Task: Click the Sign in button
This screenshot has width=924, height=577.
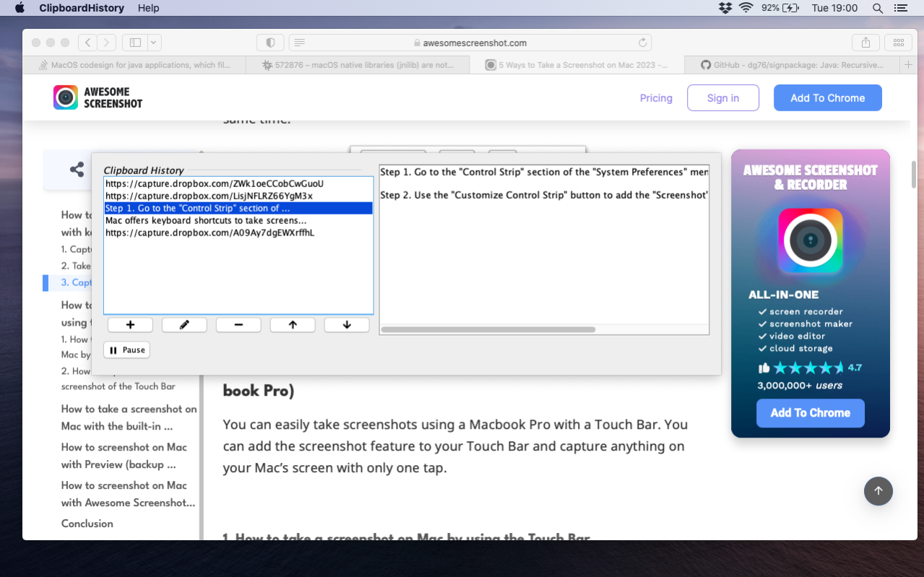Action: [723, 97]
